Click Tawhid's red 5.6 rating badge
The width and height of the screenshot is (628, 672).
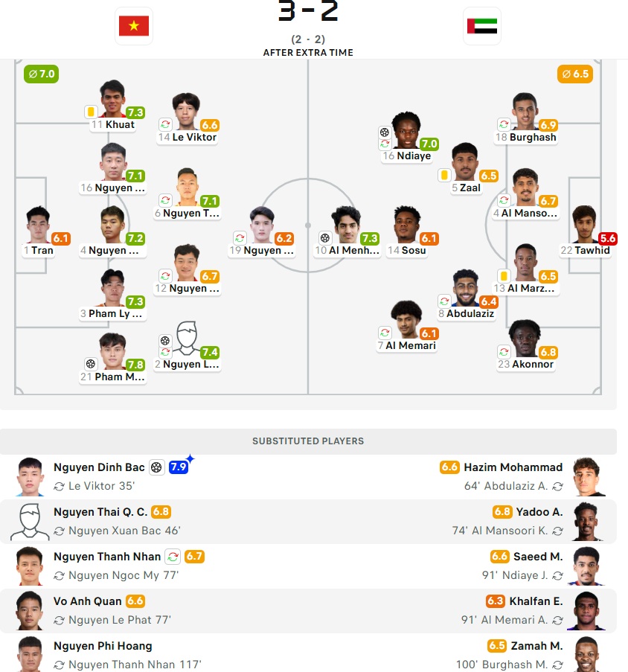point(608,239)
